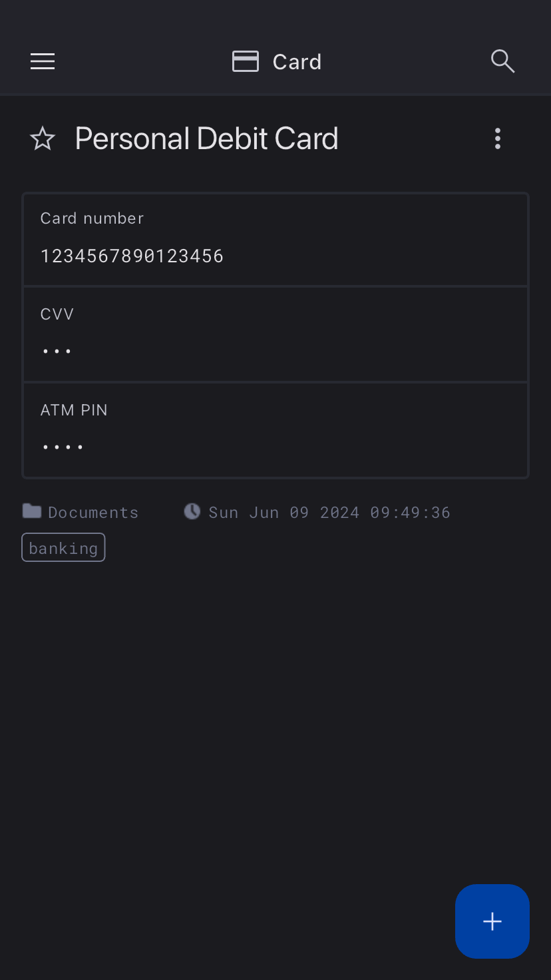This screenshot has height=980, width=551.
Task: Tap the blue plus add button
Action: tap(492, 921)
